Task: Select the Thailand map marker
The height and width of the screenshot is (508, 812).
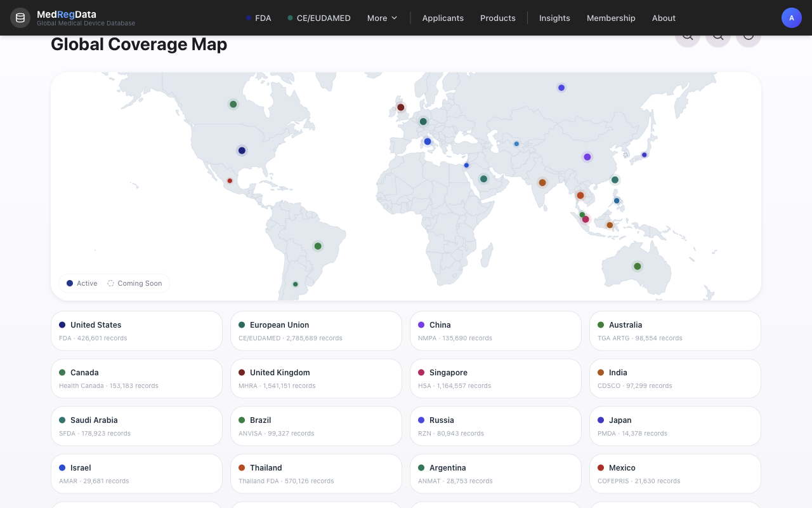Action: click(580, 196)
